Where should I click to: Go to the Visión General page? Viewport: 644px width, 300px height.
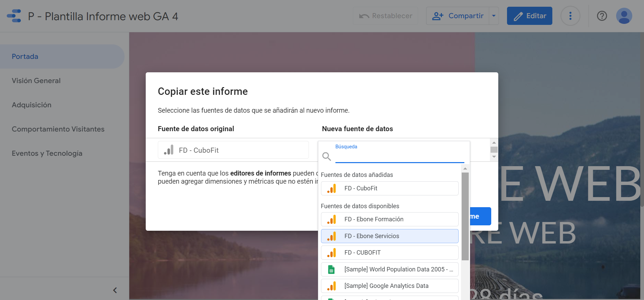[36, 81]
